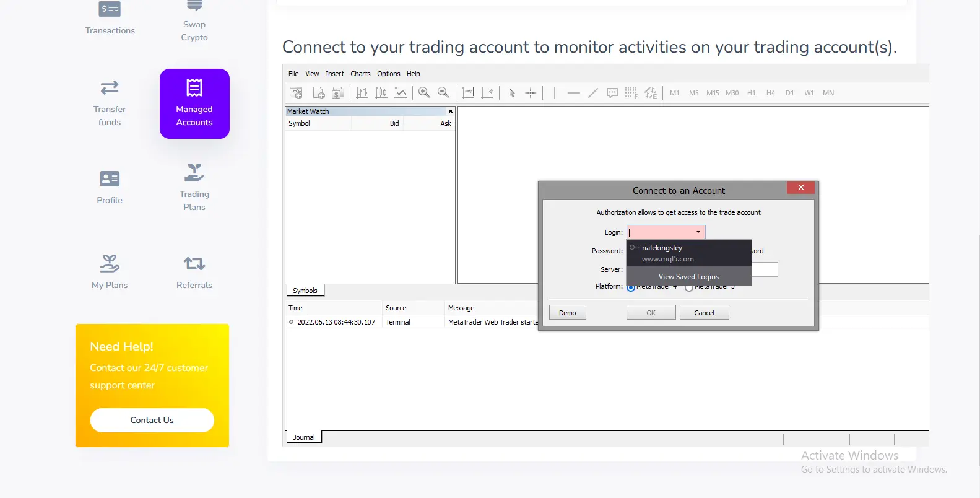
Task: Expand the Login dropdown arrow
Action: coord(698,232)
